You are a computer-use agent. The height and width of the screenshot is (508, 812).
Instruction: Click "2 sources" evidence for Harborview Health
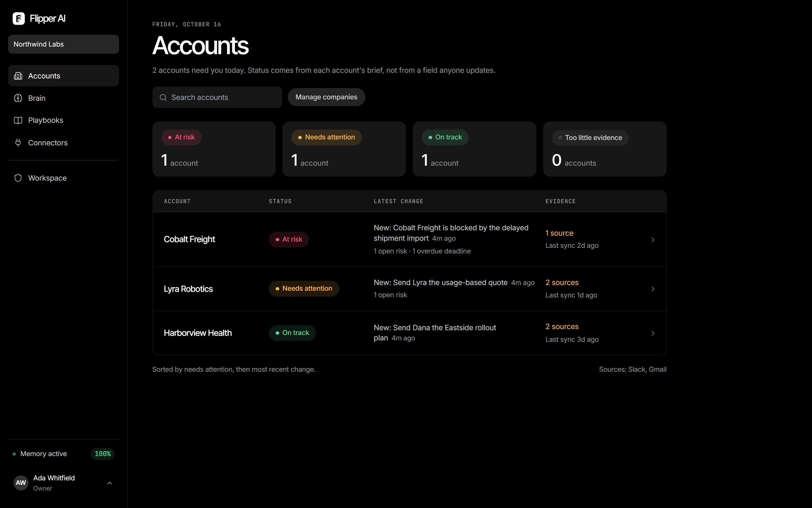coord(562,327)
